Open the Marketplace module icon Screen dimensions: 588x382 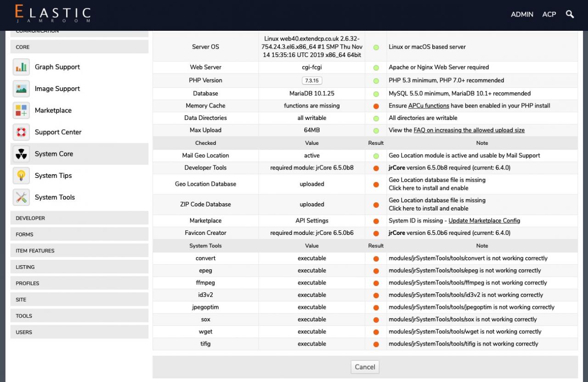point(21,110)
